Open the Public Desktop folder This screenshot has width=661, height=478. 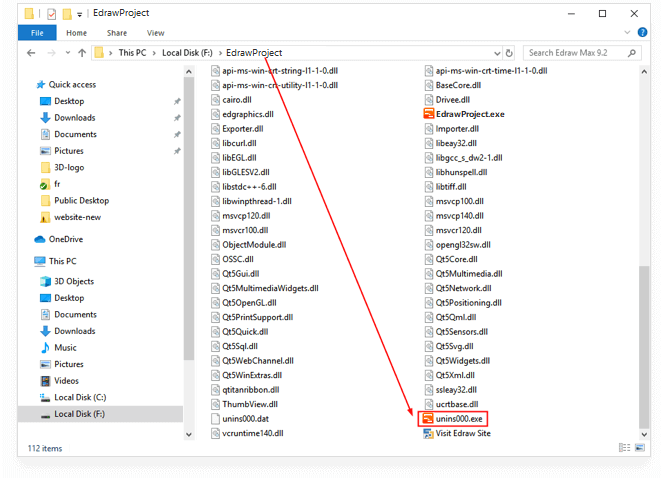[75, 200]
